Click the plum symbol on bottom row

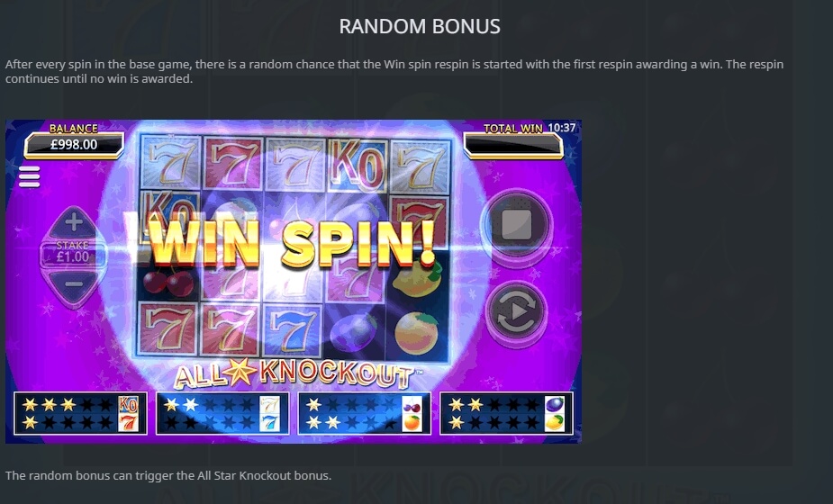point(353,332)
